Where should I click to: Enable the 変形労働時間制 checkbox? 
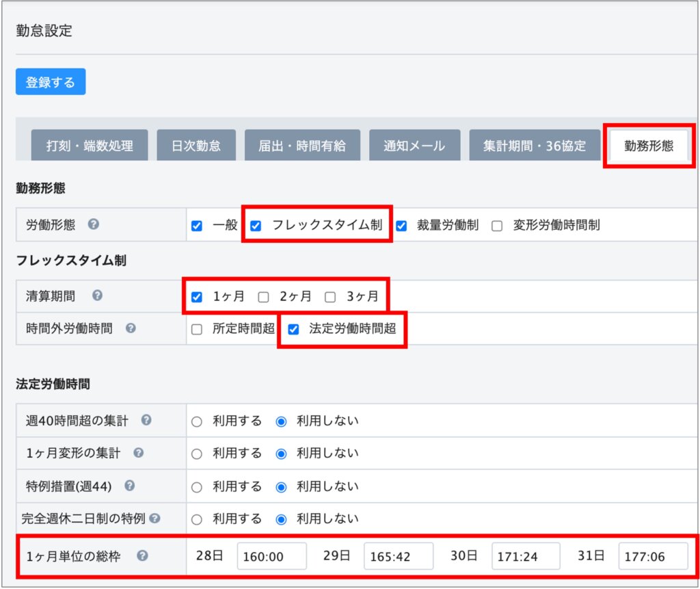497,226
